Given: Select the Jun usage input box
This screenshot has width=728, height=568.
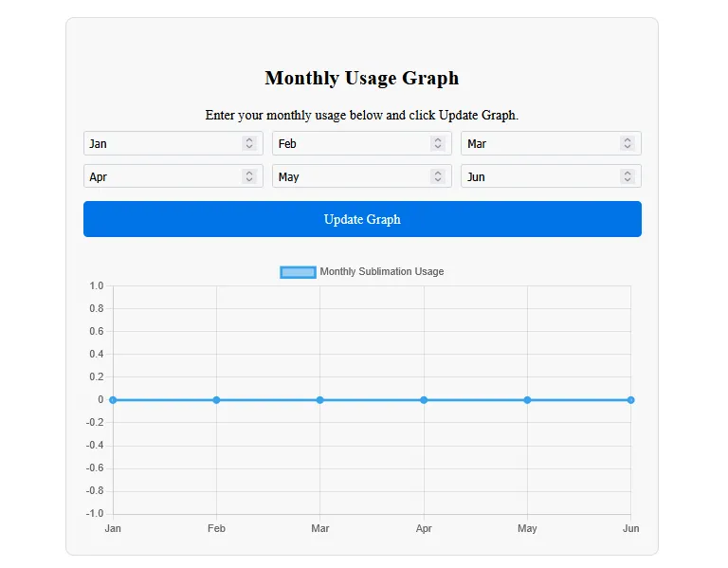Looking at the screenshot, I should [538, 176].
